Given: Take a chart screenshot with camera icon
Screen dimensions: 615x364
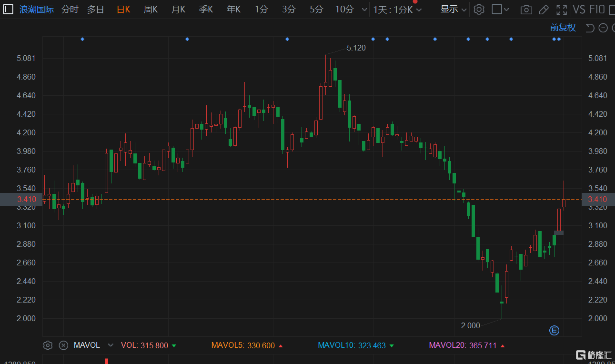Looking at the screenshot, I should pos(526,10).
